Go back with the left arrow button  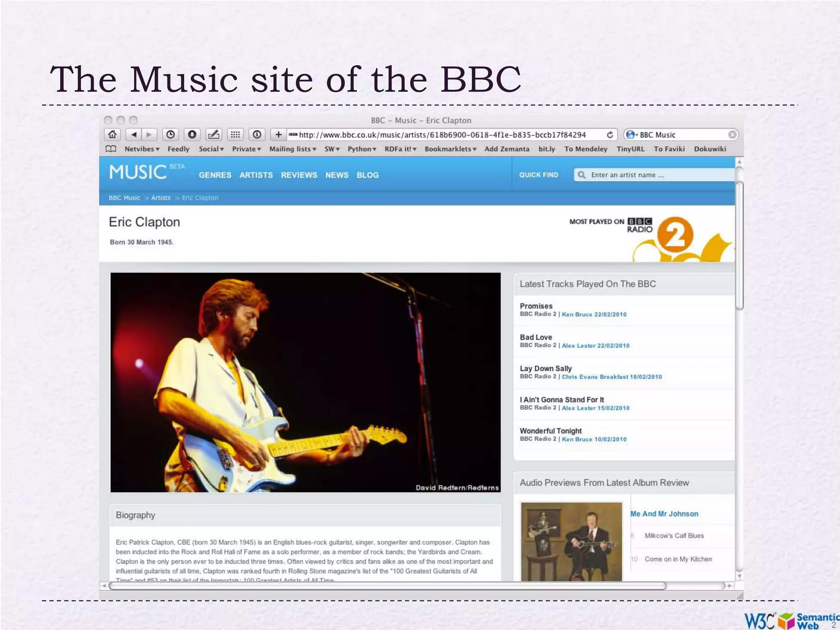[134, 135]
